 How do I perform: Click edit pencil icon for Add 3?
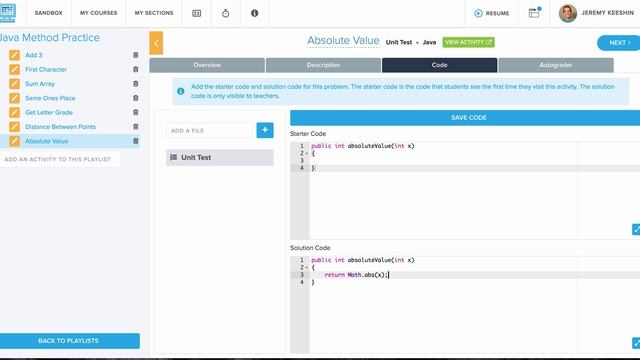click(14, 55)
